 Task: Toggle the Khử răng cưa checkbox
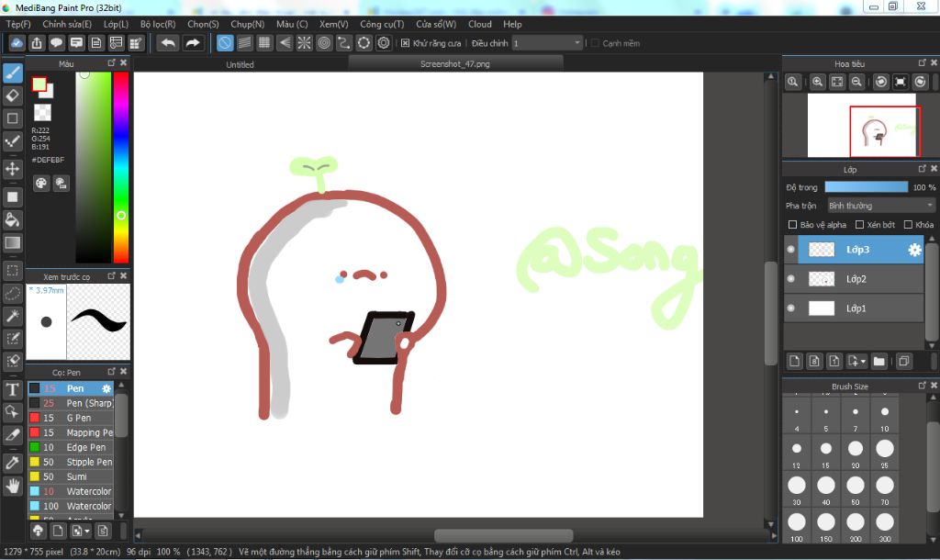(x=406, y=43)
